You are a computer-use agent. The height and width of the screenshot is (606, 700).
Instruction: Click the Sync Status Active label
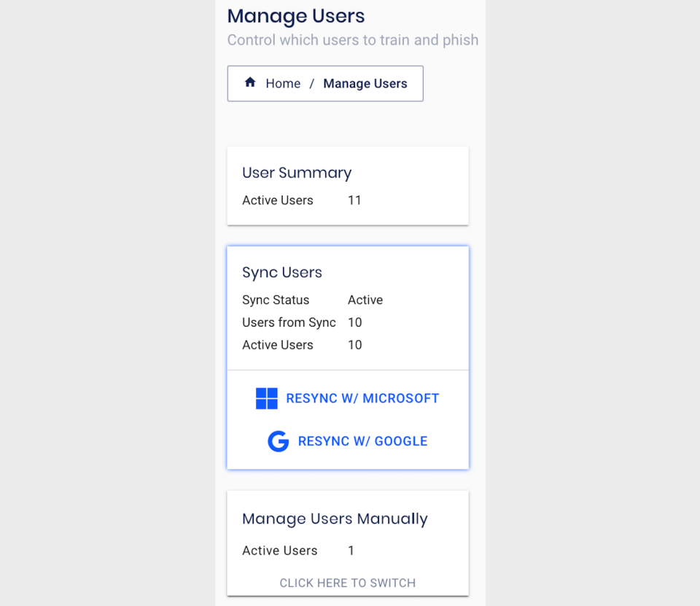[x=365, y=300]
